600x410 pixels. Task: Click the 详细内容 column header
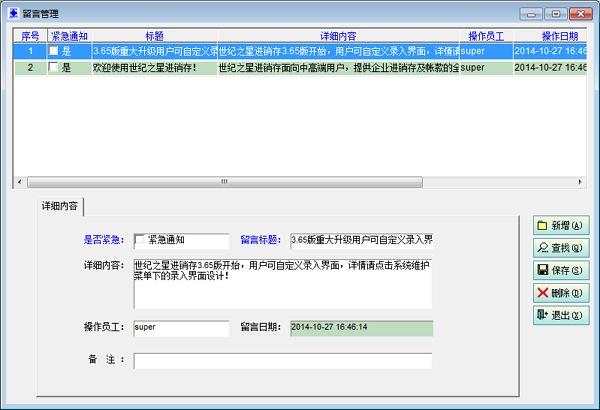338,36
